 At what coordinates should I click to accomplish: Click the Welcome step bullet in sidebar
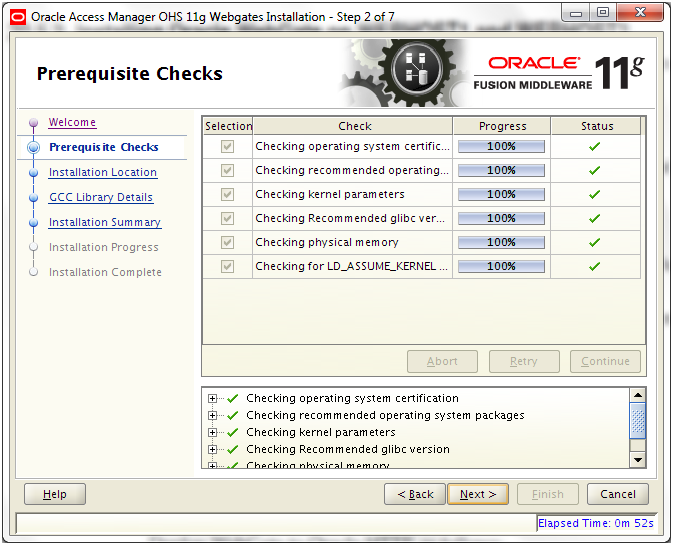pos(33,123)
